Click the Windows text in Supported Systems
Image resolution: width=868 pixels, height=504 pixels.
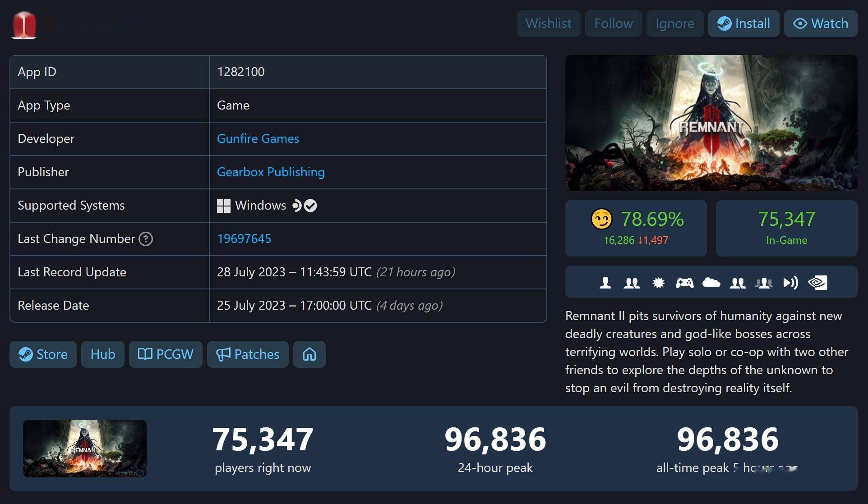point(260,206)
